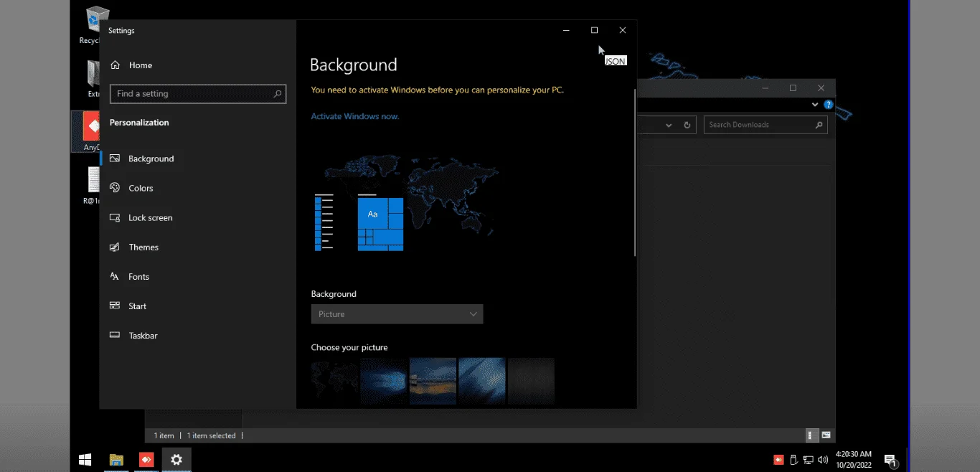This screenshot has height=472, width=980.
Task: Go to the Taskbar settings page
Action: (x=143, y=335)
